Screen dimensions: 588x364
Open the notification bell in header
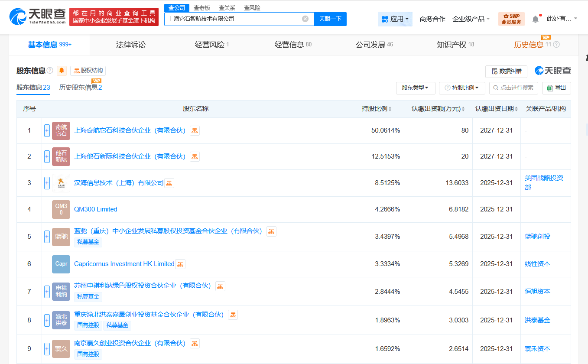click(x=536, y=19)
